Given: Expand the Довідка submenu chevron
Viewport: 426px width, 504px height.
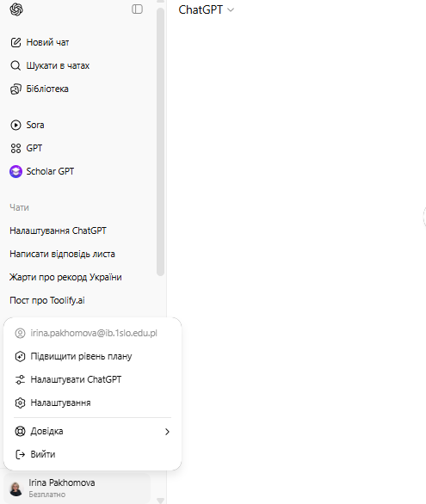Looking at the screenshot, I should [x=167, y=432].
